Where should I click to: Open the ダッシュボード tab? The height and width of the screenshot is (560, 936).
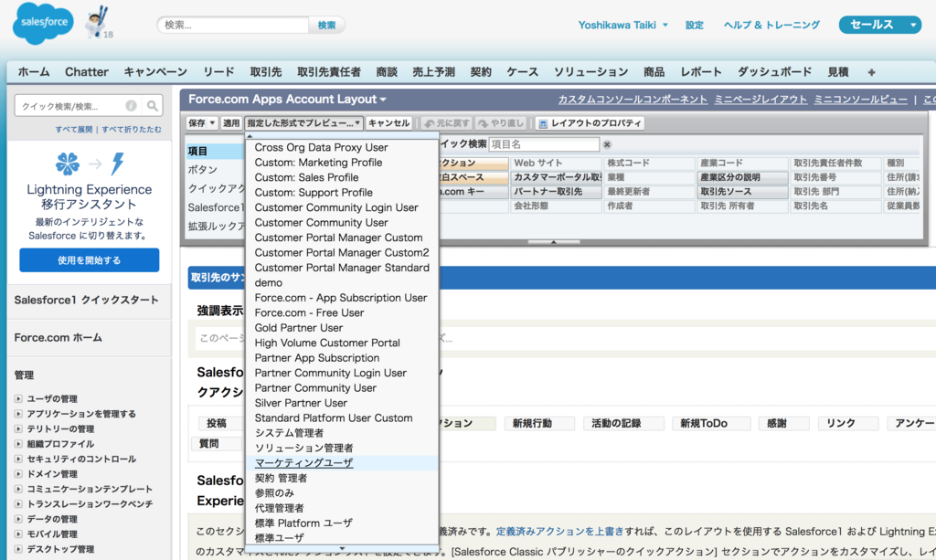[774, 72]
